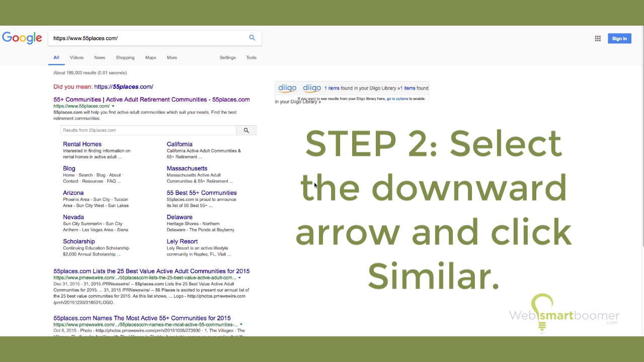Open the '55+ Communities | Active Adult Retirement Communities' result
Screen dimensions: 644x362
(x=151, y=100)
